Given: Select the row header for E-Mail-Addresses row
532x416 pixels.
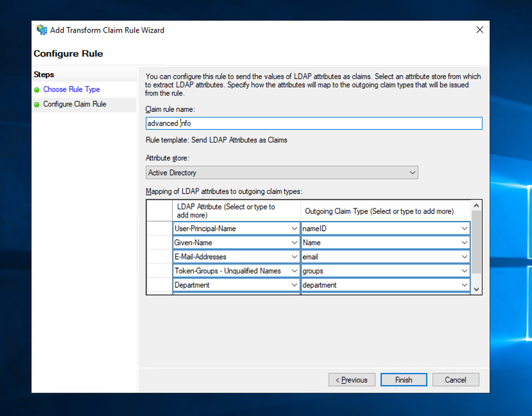Looking at the screenshot, I should click(160, 257).
